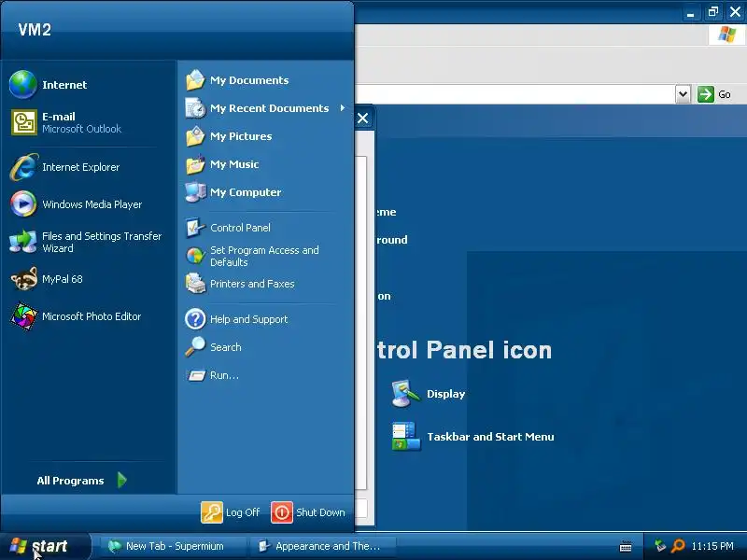Click the magnifier tray icon

(x=678, y=546)
